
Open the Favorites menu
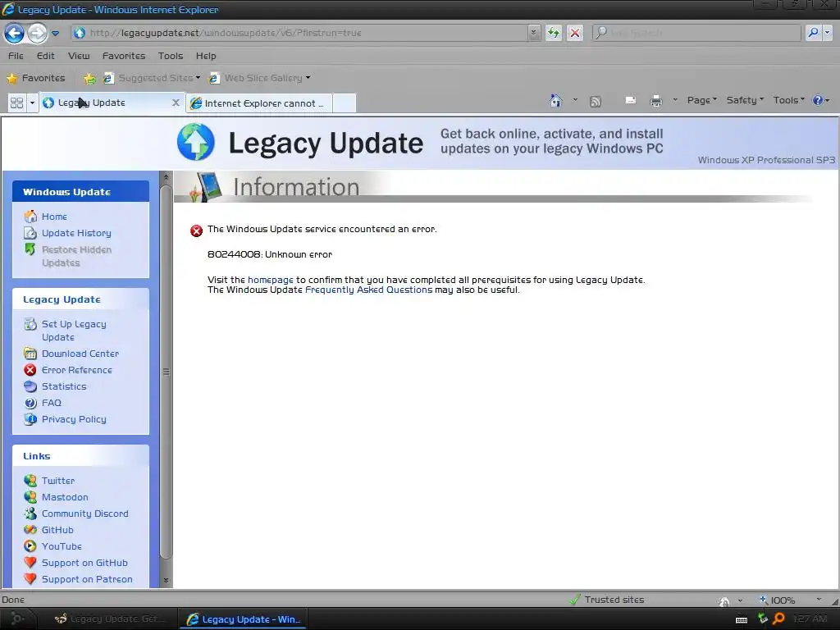point(124,56)
